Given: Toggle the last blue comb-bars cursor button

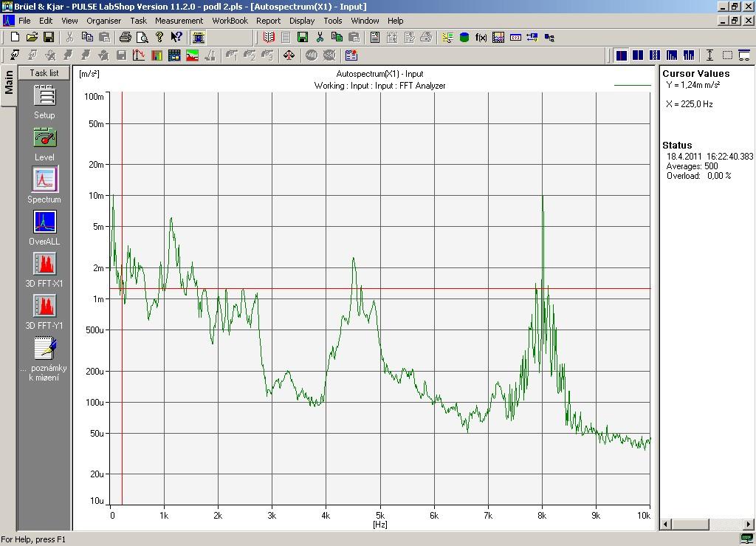Looking at the screenshot, I should [x=689, y=55].
